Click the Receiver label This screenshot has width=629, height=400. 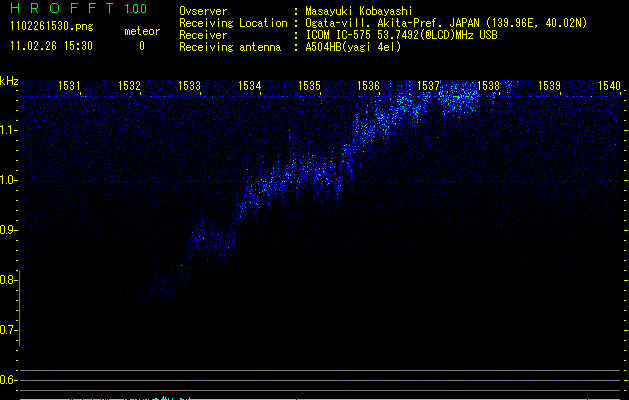point(203,35)
